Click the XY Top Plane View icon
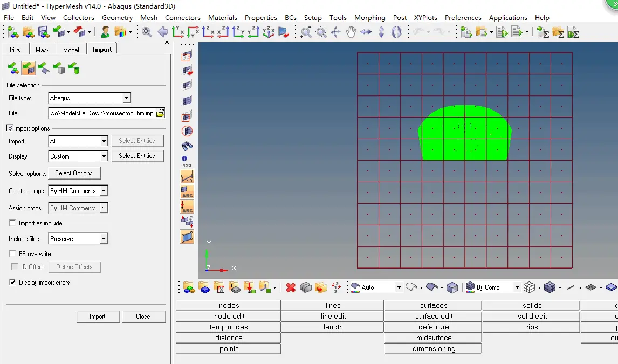The image size is (618, 364). point(178,32)
